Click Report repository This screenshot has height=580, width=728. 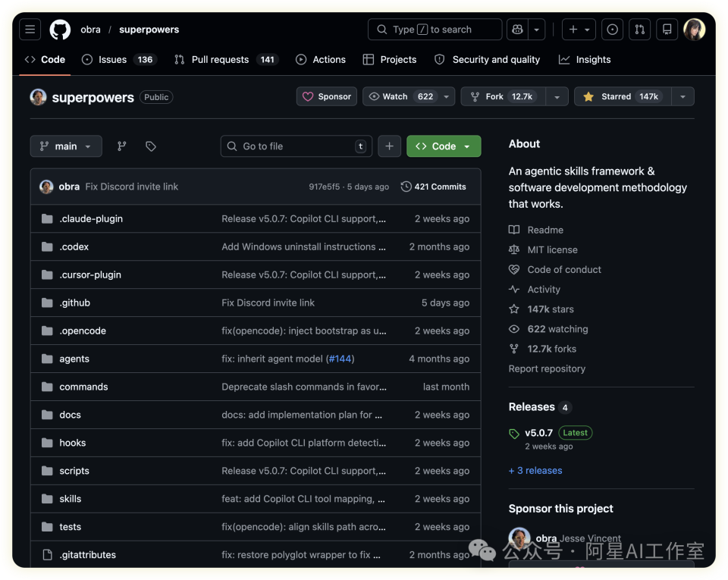point(547,369)
